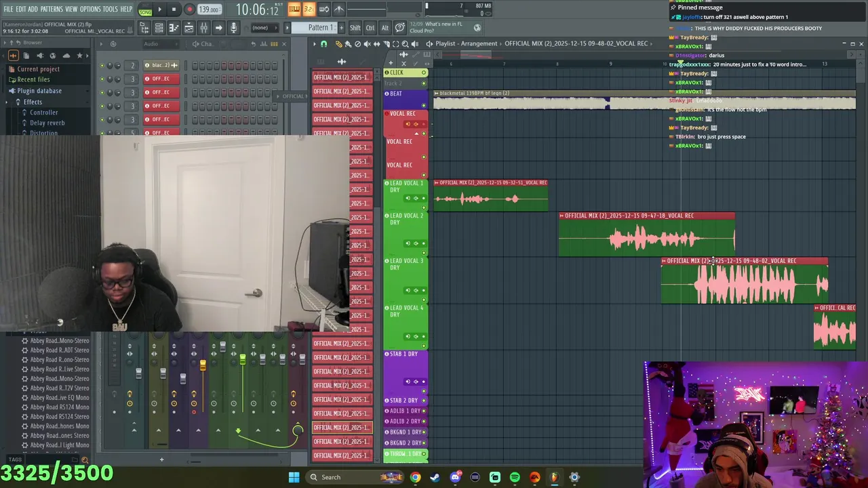Select the Delete tool in Playlist
Viewport: 868px width, 488px height.
click(x=357, y=44)
